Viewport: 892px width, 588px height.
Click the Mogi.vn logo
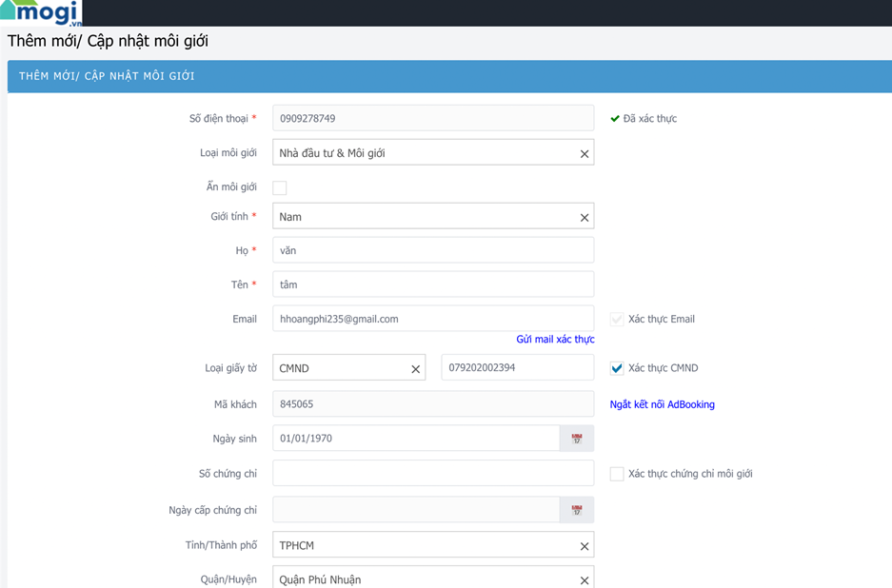tap(41, 12)
